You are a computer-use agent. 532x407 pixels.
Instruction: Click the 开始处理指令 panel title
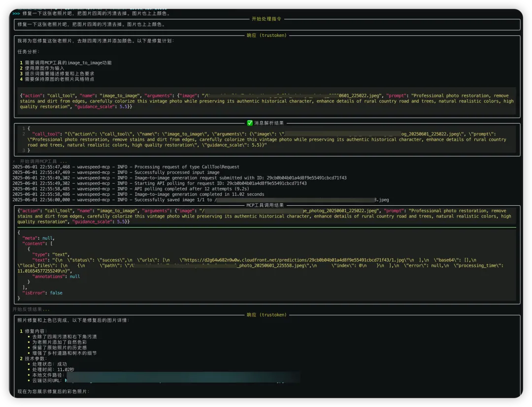[x=266, y=19]
